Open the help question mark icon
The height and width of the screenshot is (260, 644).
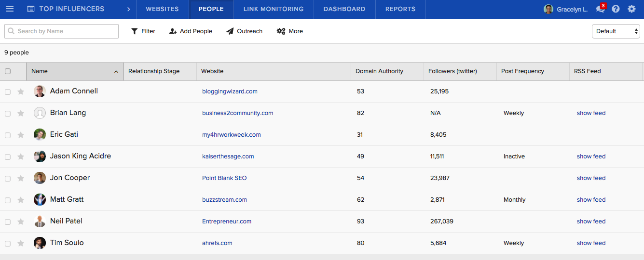click(616, 9)
